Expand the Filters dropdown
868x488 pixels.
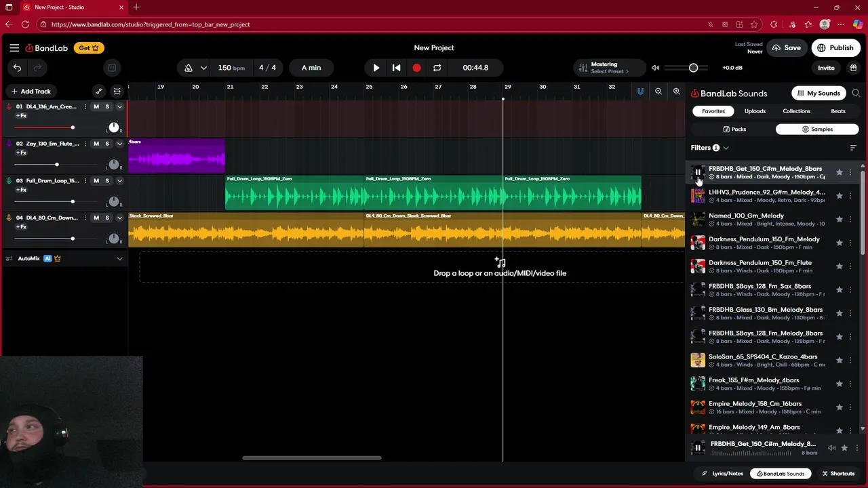pos(726,148)
